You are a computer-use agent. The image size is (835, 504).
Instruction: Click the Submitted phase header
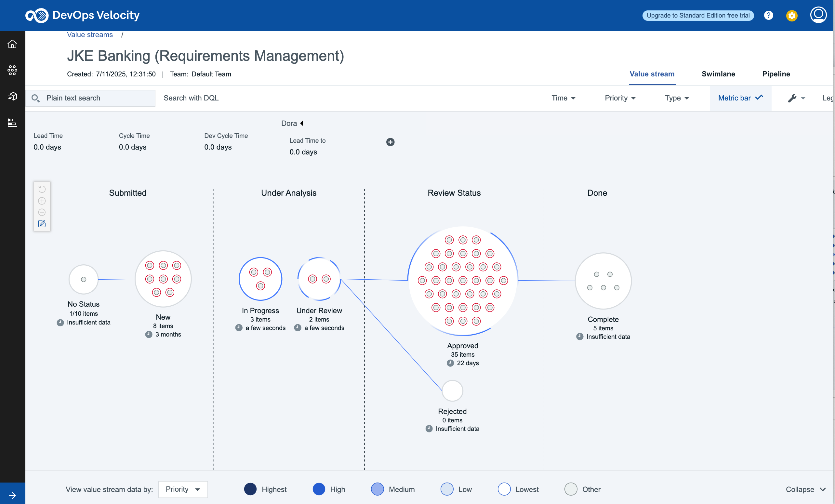(127, 193)
